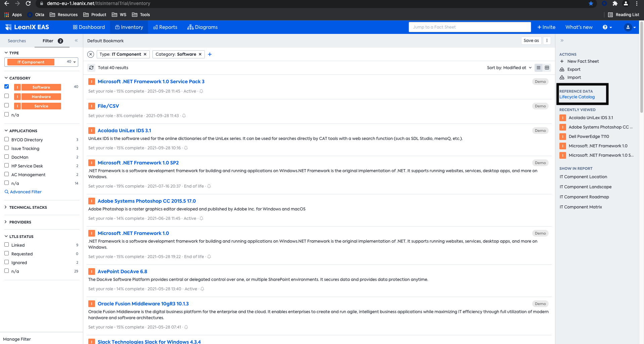Image resolution: width=644 pixels, height=344 pixels.
Task: Click the Save as button
Action: coord(531,41)
